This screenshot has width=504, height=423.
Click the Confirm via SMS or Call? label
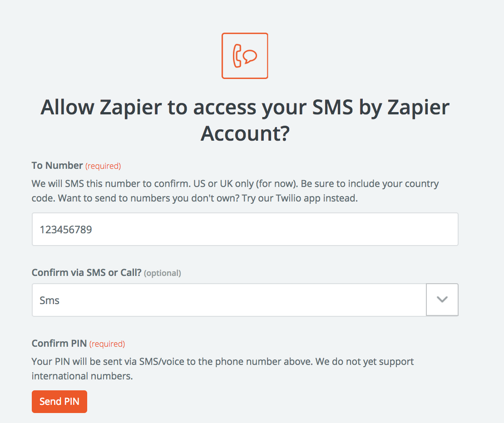click(86, 273)
